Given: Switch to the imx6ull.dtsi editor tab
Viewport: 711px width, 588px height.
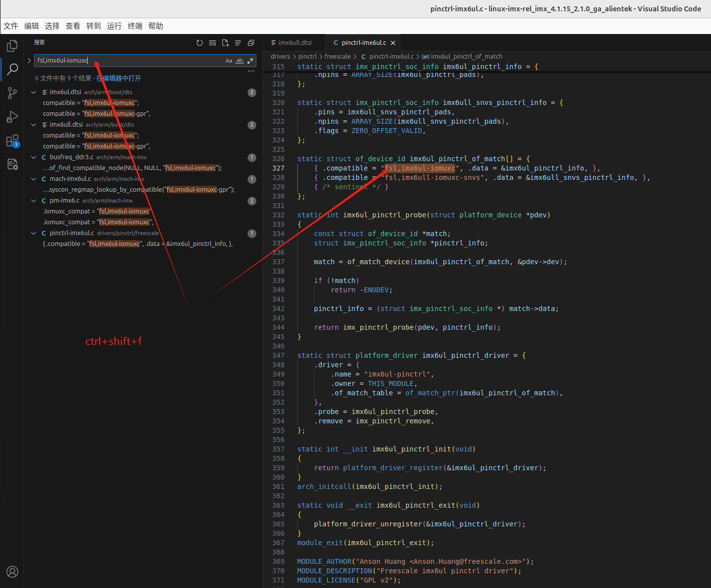Looking at the screenshot, I should tap(294, 43).
